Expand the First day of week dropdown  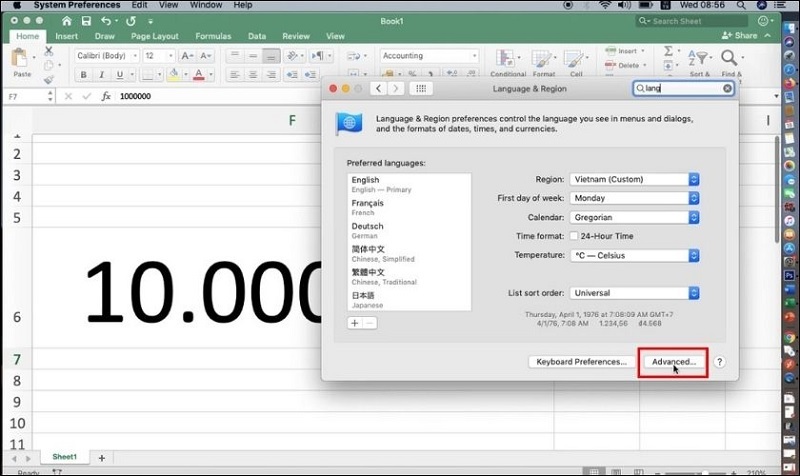[x=634, y=198]
